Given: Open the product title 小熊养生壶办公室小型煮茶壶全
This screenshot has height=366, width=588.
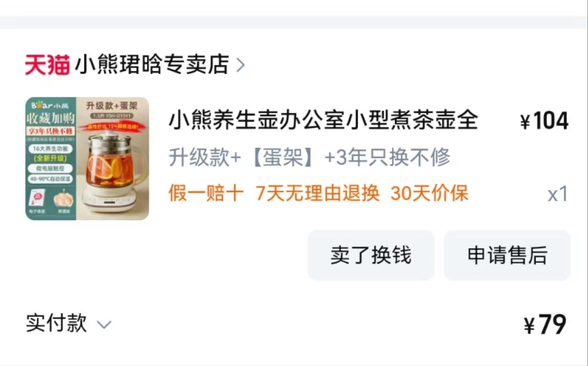Looking at the screenshot, I should tap(323, 120).
